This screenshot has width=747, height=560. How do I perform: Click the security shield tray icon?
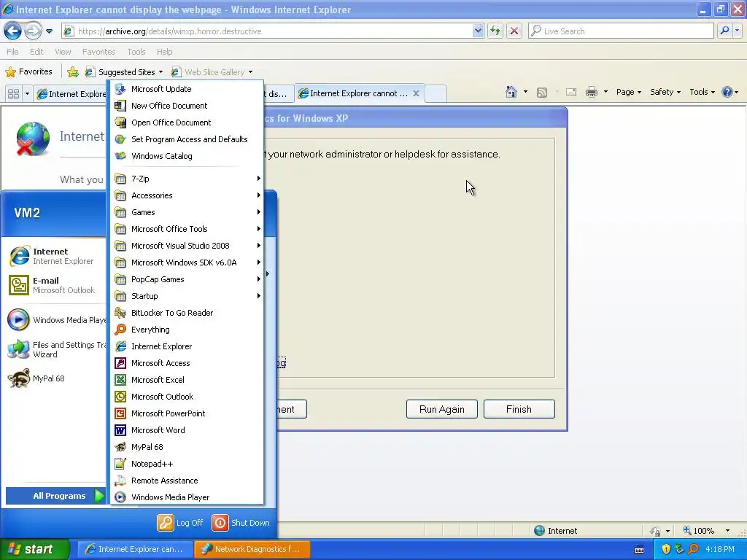pyautogui.click(x=666, y=549)
